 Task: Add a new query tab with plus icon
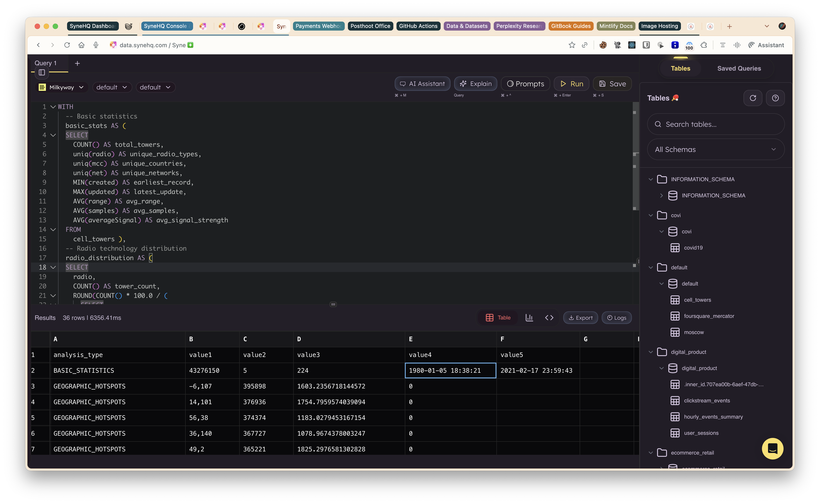coord(77,63)
